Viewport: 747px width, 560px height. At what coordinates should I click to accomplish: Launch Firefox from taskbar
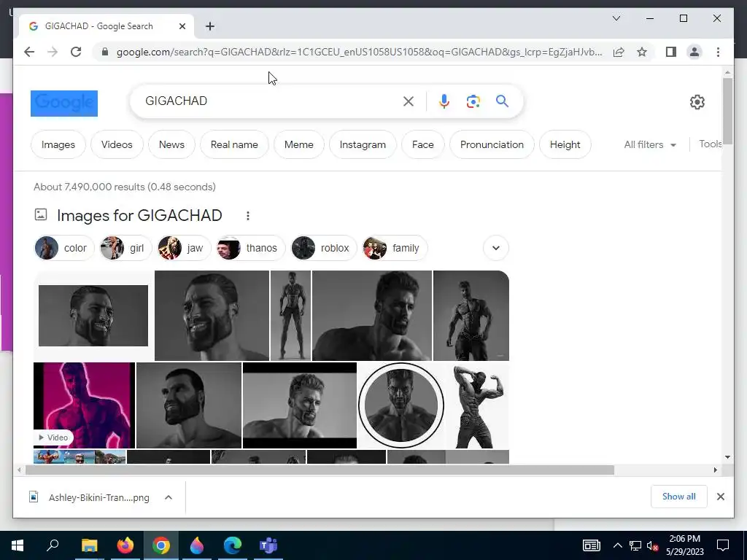[x=125, y=545]
